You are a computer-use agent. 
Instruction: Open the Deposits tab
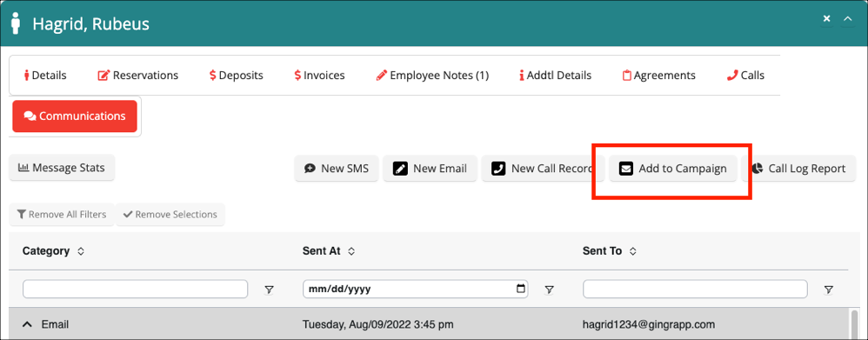tap(237, 76)
